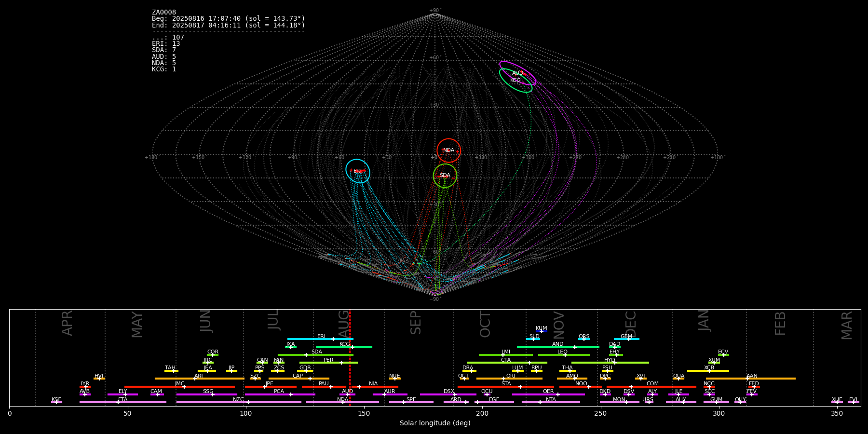Click the 'SDA: 7' legend entry

tap(164, 50)
